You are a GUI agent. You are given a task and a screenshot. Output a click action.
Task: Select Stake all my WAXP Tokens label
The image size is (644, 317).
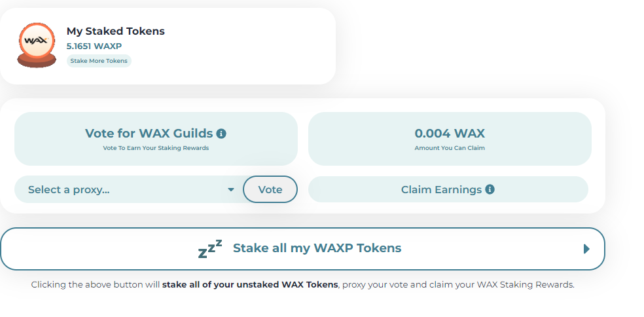point(317,248)
